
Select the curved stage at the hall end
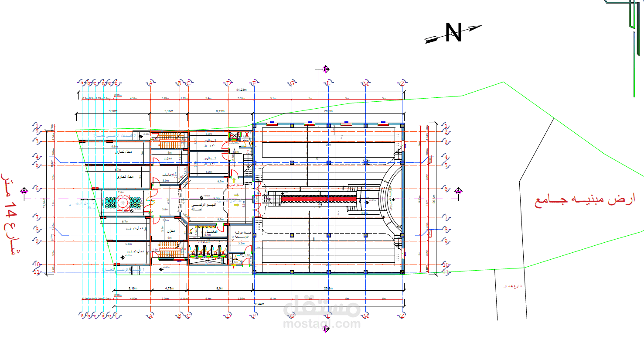(x=391, y=199)
